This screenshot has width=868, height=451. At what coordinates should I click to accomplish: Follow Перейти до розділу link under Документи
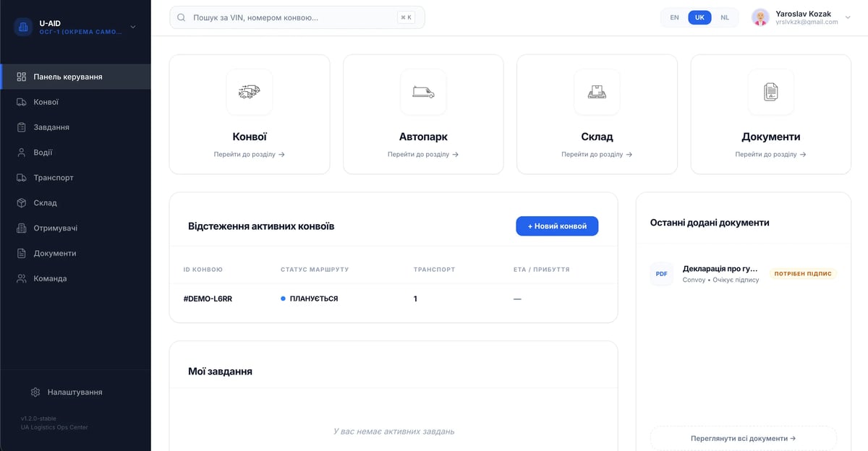pos(771,154)
